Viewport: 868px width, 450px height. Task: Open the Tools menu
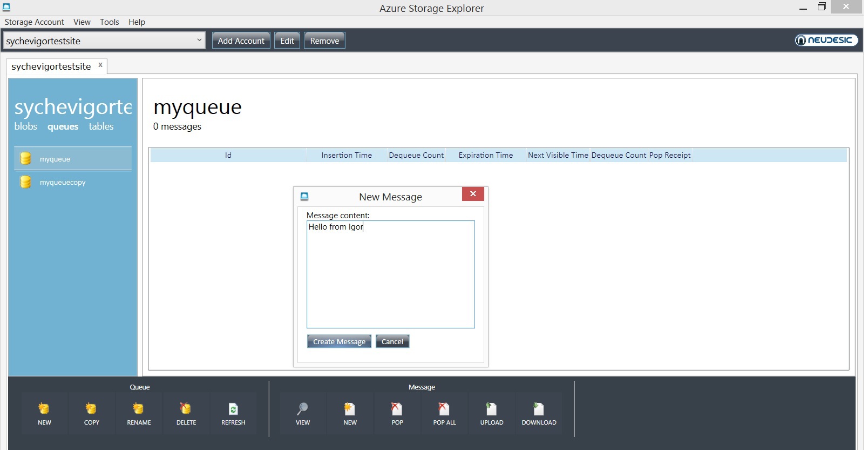point(110,22)
